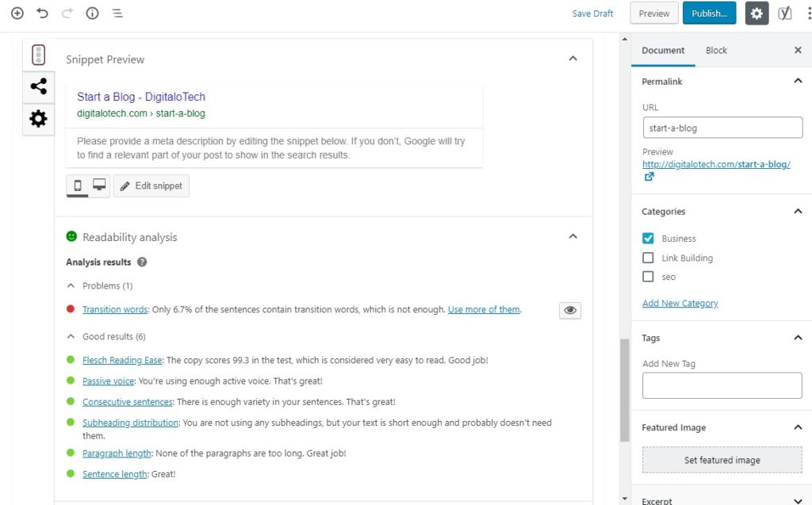Toggle the settings gear in top bar
The width and height of the screenshot is (812, 505).
756,13
